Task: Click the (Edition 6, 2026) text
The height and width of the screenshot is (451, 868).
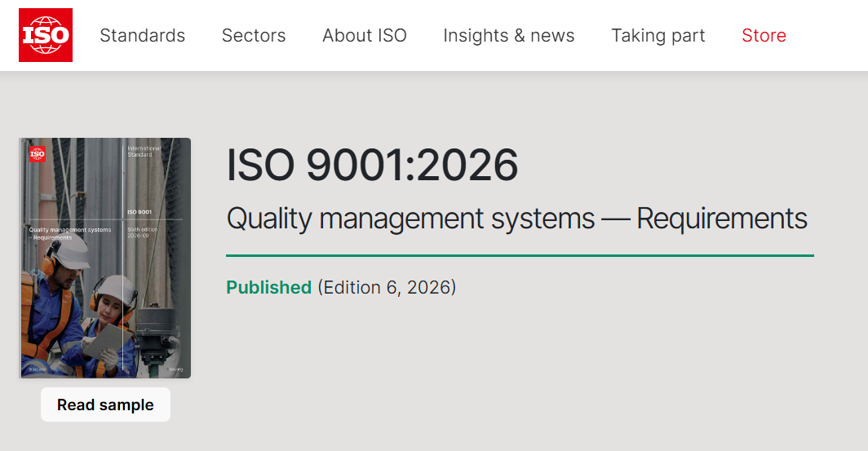Action: pyautogui.click(x=387, y=287)
